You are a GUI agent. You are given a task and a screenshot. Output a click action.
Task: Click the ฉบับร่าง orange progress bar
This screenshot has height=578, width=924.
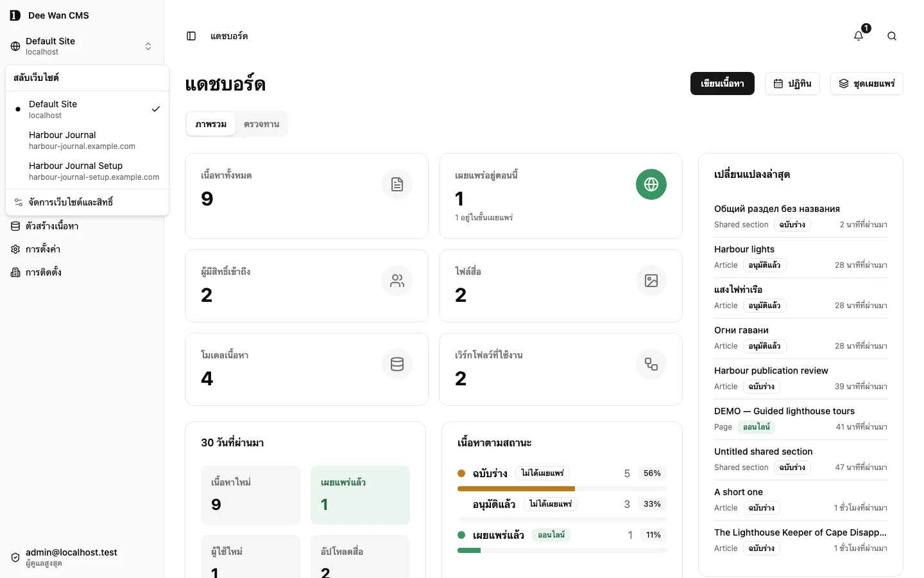pyautogui.click(x=516, y=489)
